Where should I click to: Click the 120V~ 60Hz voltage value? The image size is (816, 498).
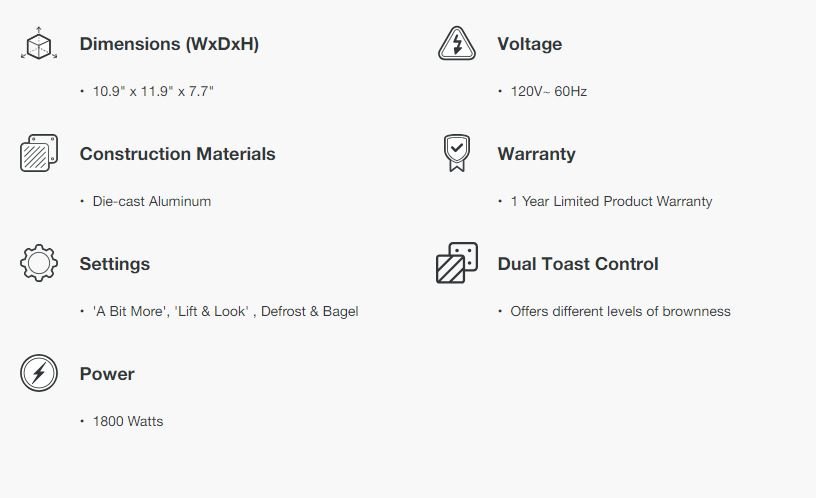(548, 91)
